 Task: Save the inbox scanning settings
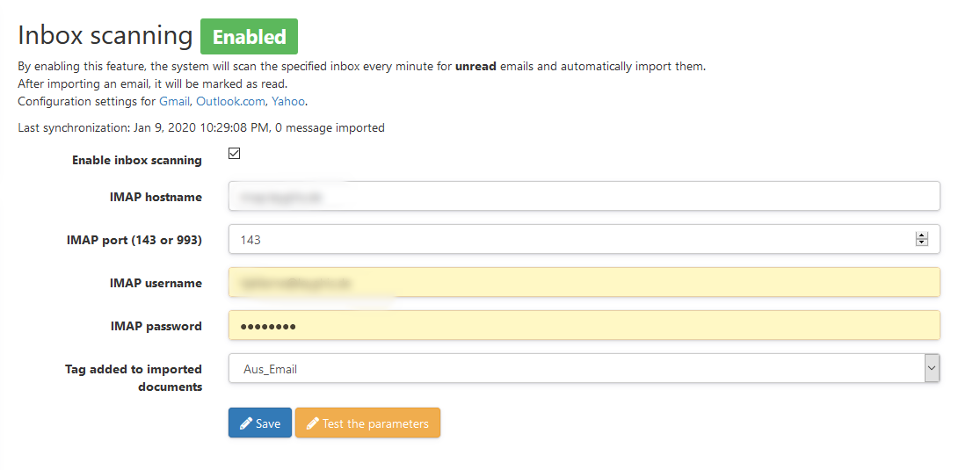coord(260,423)
